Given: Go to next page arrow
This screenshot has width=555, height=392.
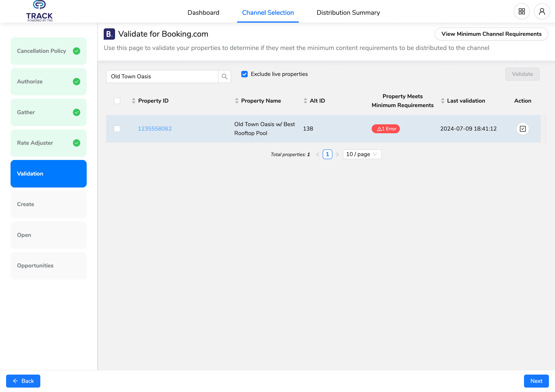Looking at the screenshot, I should (337, 154).
